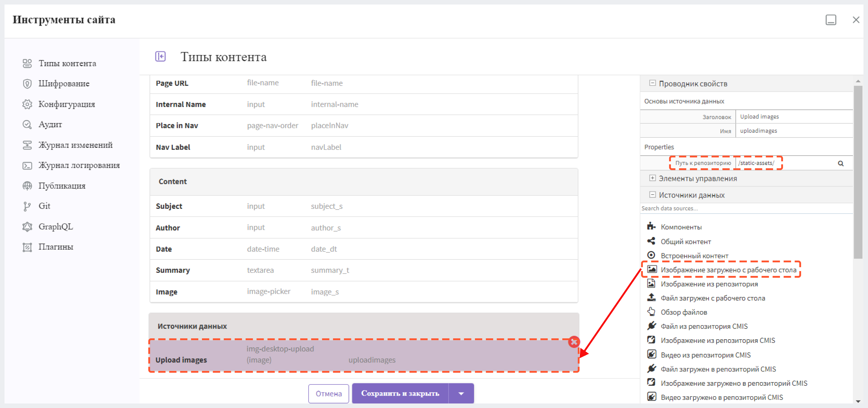Collapse the Проводник свойств panel
Image resolution: width=868 pixels, height=408 pixels.
click(652, 83)
